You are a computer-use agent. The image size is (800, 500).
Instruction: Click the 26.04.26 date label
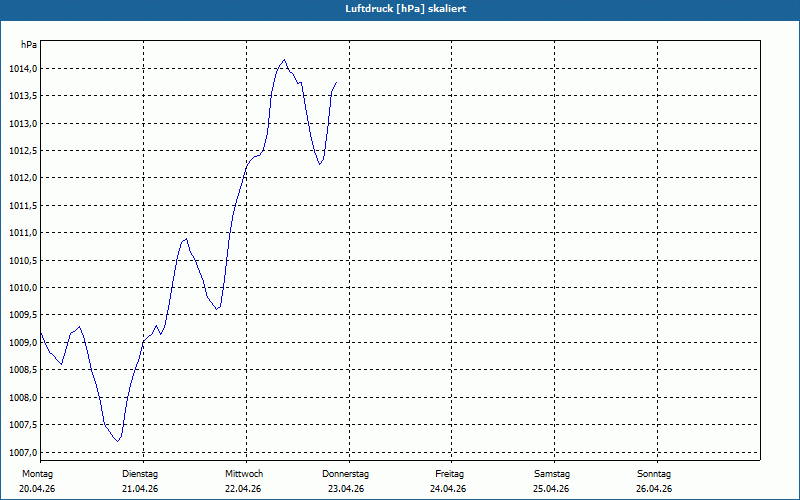pos(654,489)
